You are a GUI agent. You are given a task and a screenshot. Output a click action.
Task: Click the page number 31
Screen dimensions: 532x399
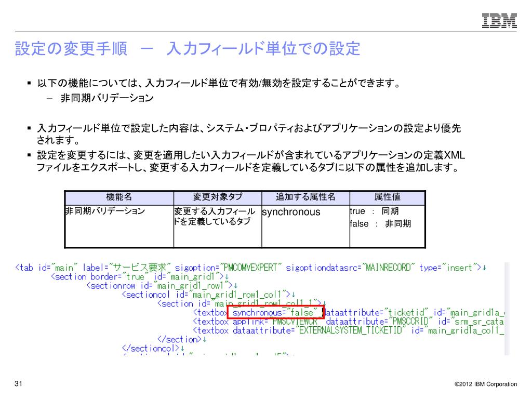pyautogui.click(x=18, y=384)
